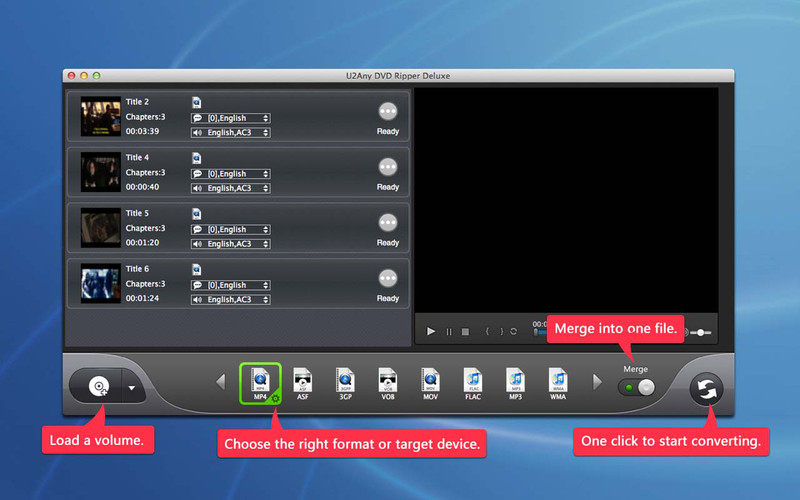Screen dimensions: 800x500
Task: Pick the 3GP format icon
Action: click(x=345, y=384)
